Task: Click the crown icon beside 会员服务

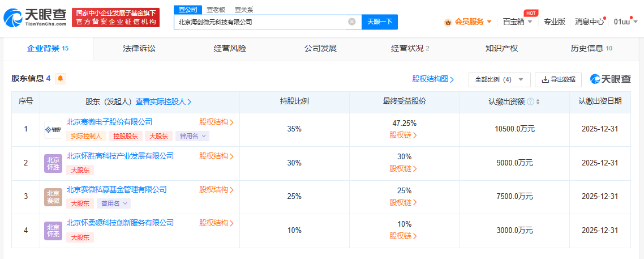Action: [x=448, y=22]
